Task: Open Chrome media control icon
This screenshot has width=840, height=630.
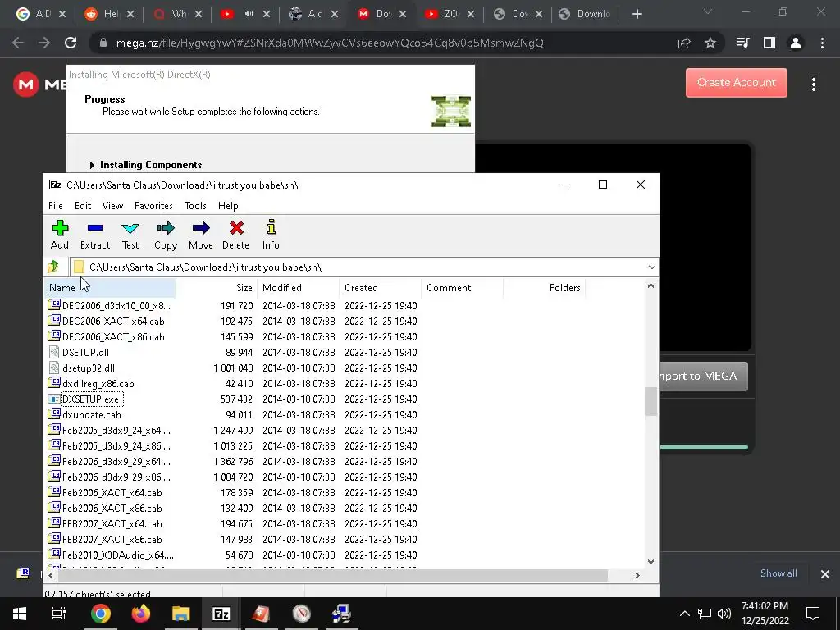Action: (742, 43)
